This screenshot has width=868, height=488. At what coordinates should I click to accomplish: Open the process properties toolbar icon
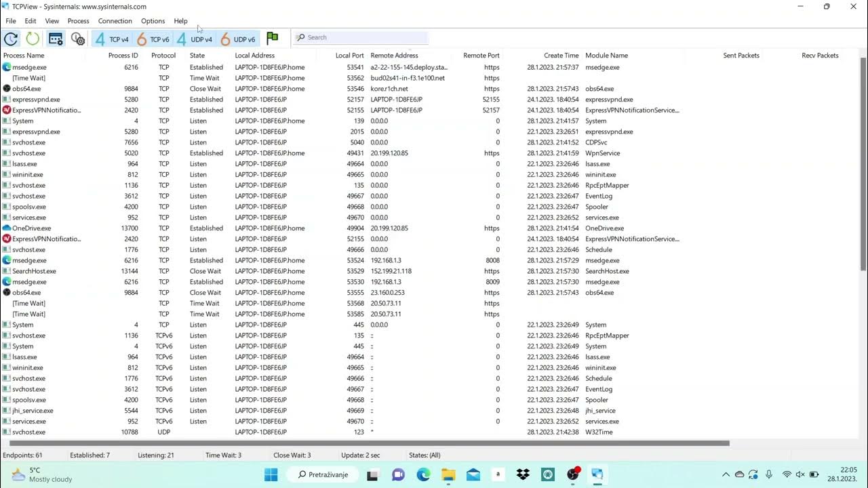pos(56,39)
